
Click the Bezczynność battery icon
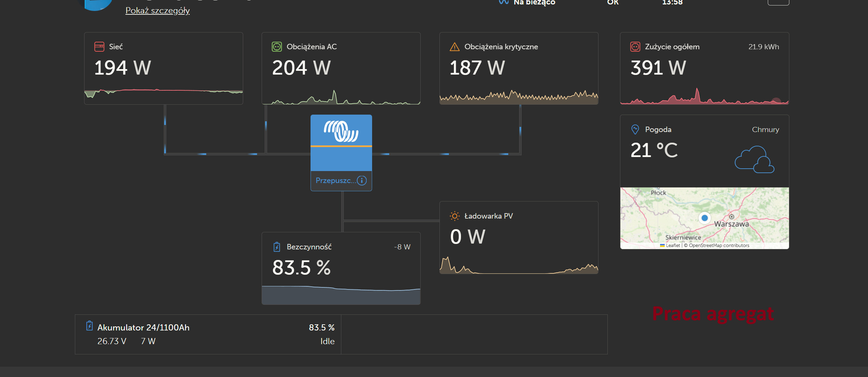click(277, 247)
